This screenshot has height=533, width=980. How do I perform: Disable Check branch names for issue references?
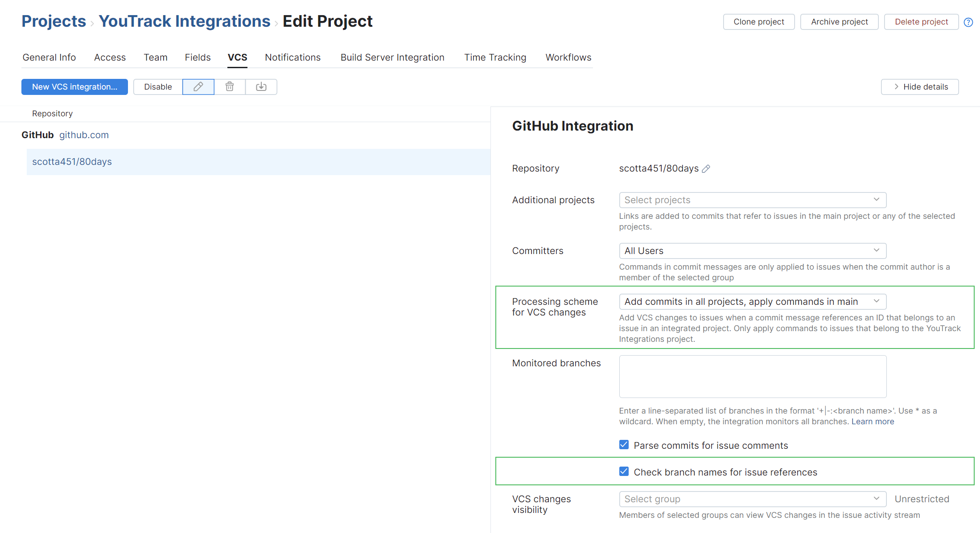point(623,471)
